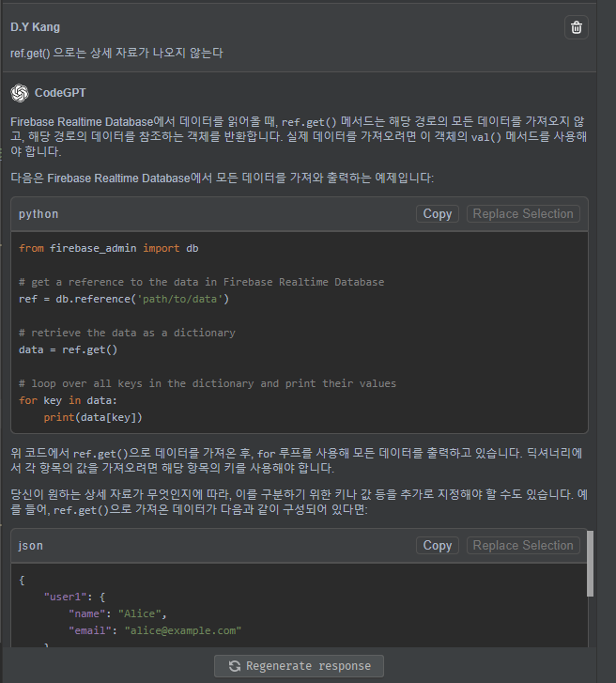The height and width of the screenshot is (683, 616).
Task: Click the comment '# retrieve the data as a dictionary'
Action: click(x=127, y=333)
